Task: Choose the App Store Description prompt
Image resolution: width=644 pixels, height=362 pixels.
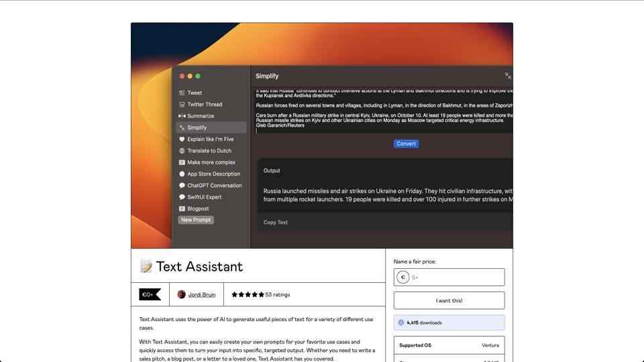Action: click(x=213, y=174)
